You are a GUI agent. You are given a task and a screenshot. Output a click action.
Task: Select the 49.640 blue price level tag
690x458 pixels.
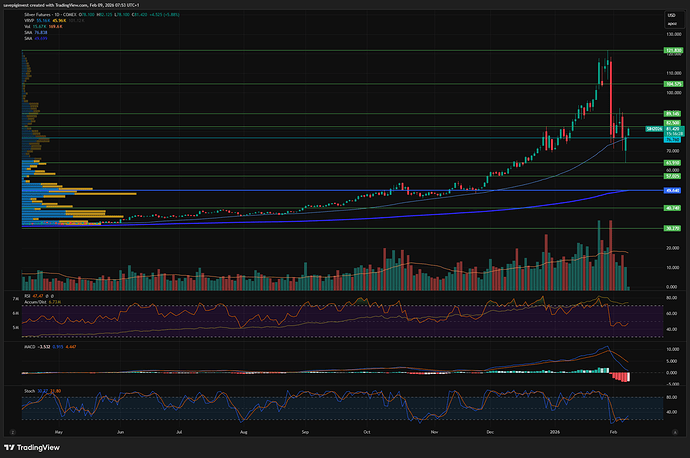(645, 189)
